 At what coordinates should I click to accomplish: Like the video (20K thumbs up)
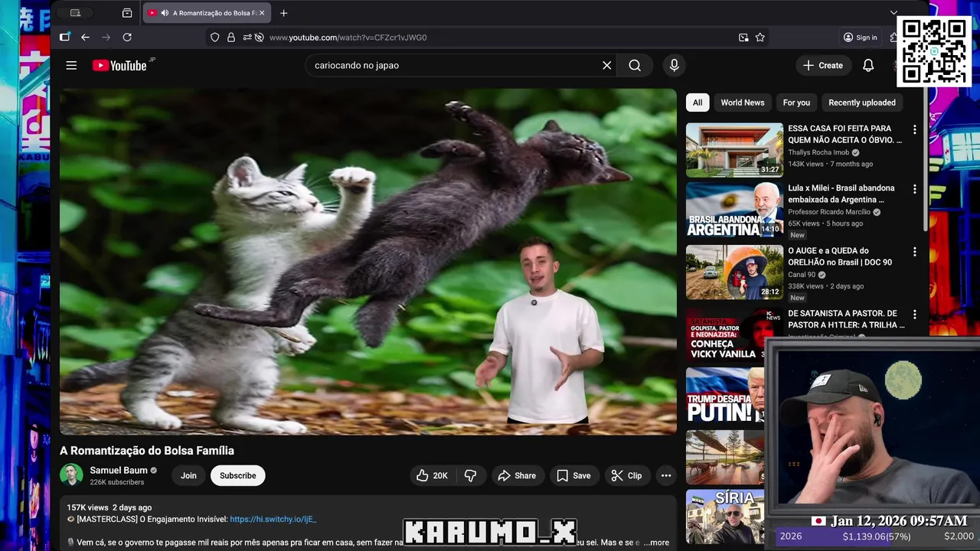click(432, 475)
